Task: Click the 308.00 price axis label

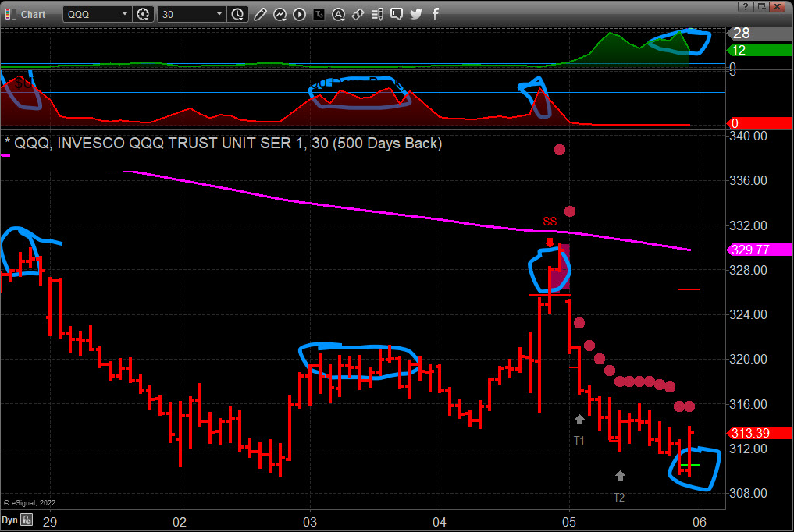Action: [748, 493]
